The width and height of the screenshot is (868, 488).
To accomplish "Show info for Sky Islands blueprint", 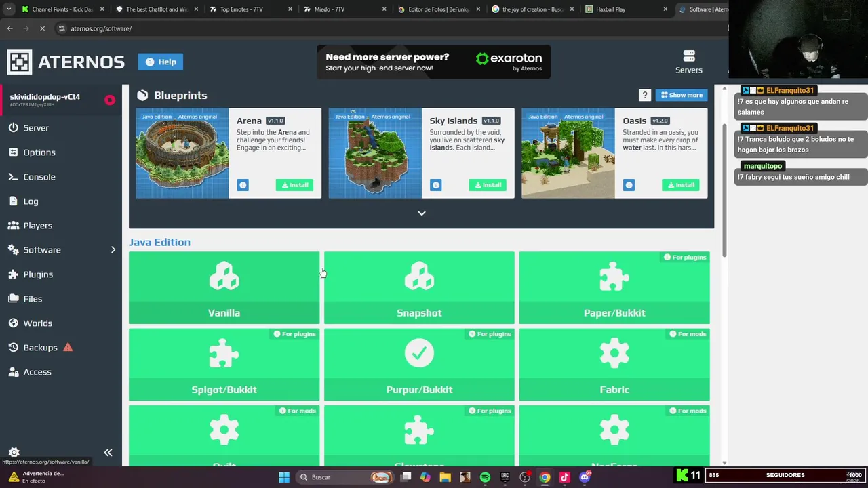I will coord(436,185).
